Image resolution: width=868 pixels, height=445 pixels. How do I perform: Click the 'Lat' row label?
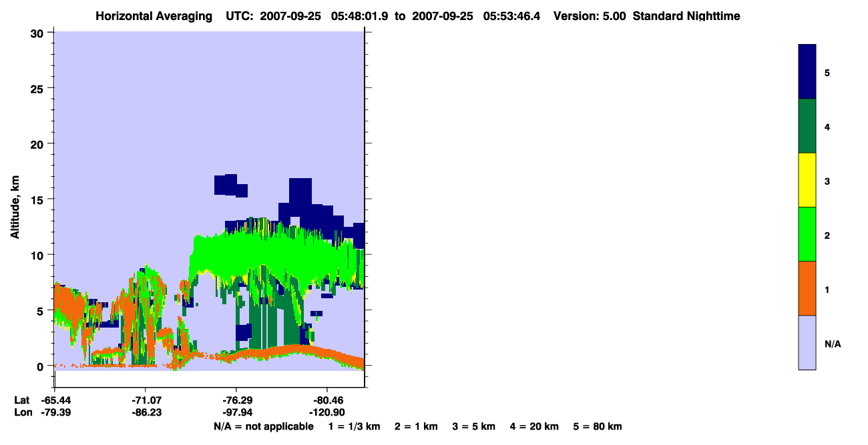[21, 400]
